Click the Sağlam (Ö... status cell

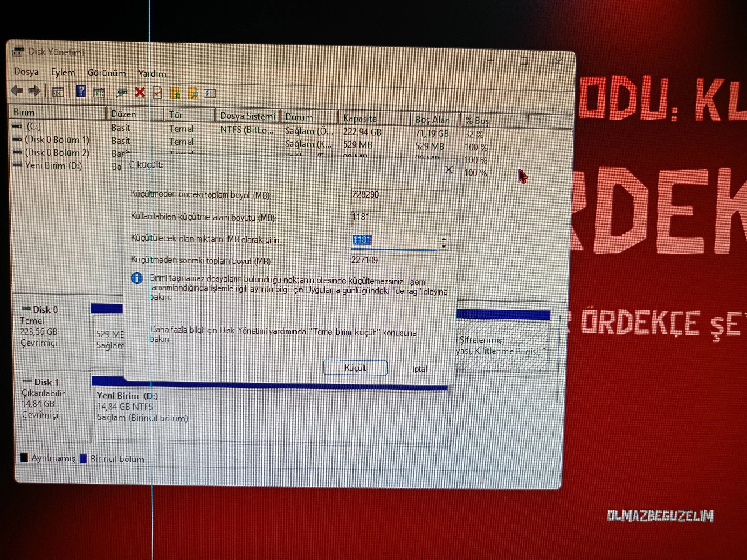(x=309, y=131)
